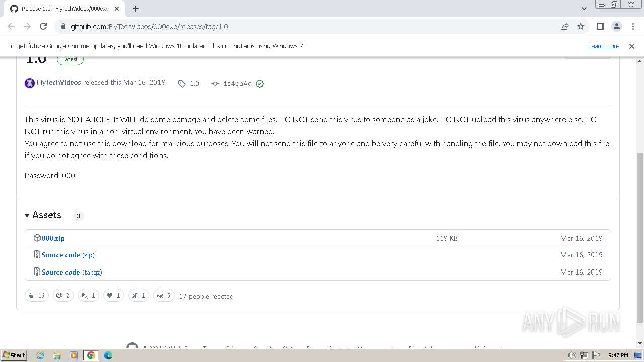Click the 17 people reacted text
Viewport: 644px width, 362px height.
(206, 296)
